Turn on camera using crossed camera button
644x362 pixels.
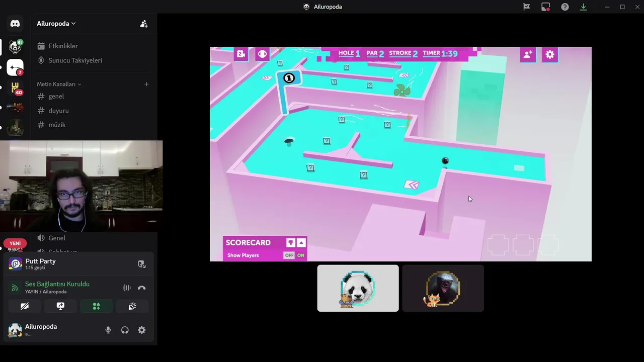[25, 306]
